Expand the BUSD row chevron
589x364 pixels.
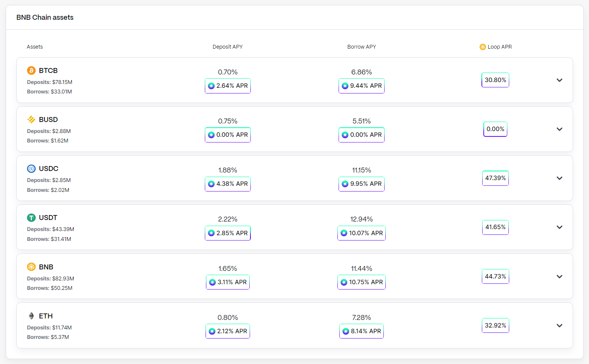coord(559,129)
